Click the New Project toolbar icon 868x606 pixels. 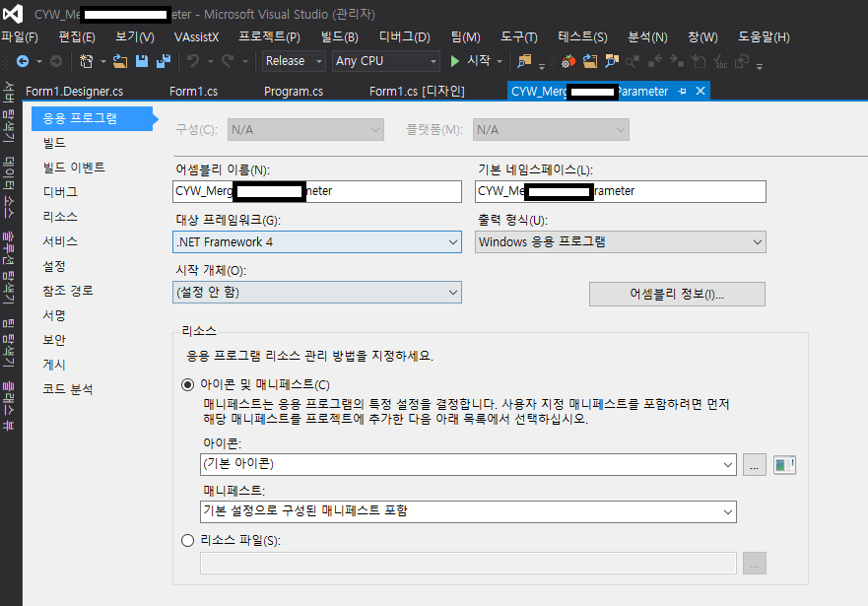tap(86, 61)
